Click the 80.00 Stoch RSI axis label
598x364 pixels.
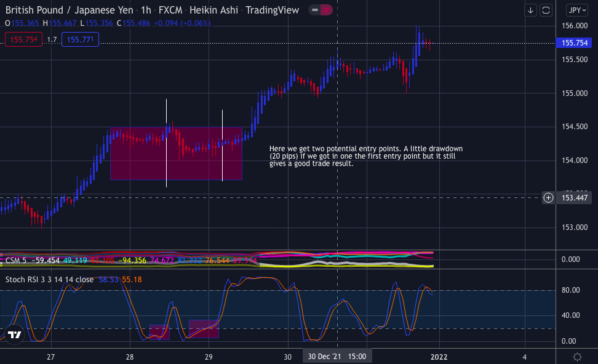point(570,290)
